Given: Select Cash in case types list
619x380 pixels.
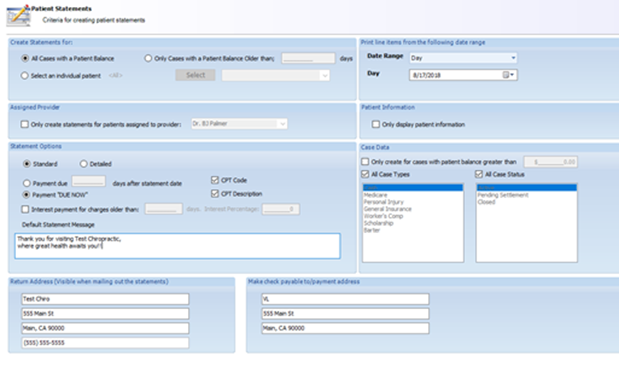Looking at the screenshot, I should (x=413, y=188).
